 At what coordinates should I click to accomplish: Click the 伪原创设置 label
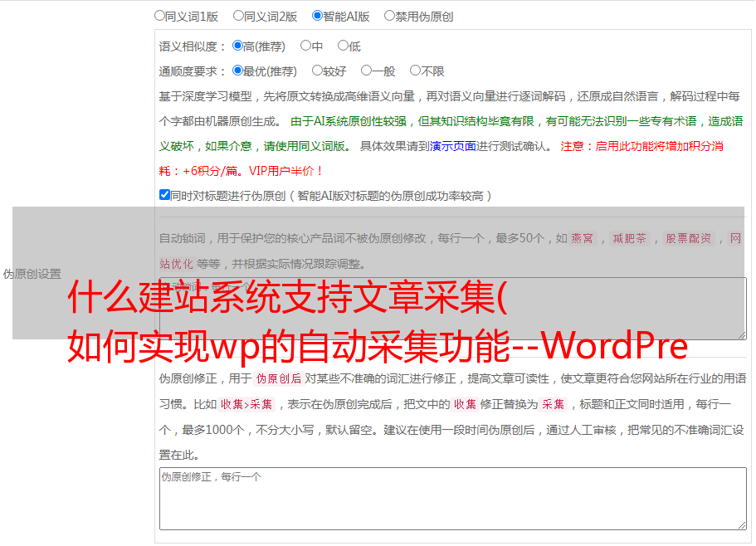32,274
